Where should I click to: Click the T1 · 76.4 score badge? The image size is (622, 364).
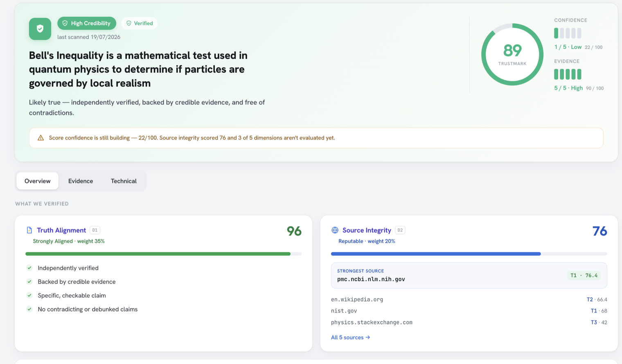(584, 275)
